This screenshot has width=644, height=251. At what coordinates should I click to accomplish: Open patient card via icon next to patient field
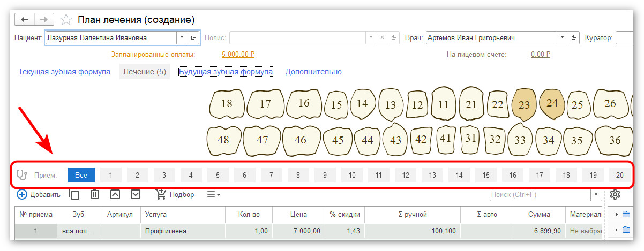tap(194, 38)
